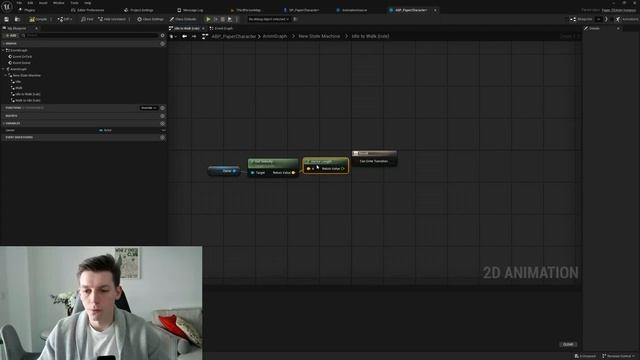Select the My Blueprint panel tab

click(x=17, y=28)
